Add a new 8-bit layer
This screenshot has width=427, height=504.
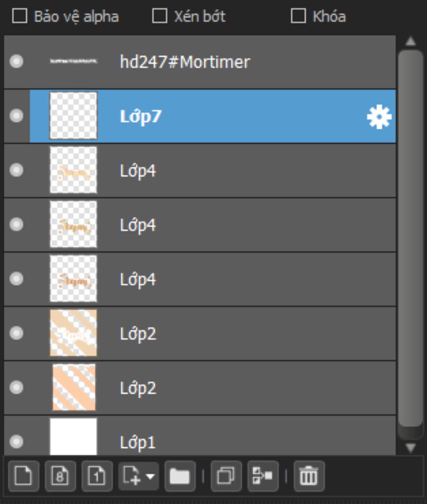point(60,476)
